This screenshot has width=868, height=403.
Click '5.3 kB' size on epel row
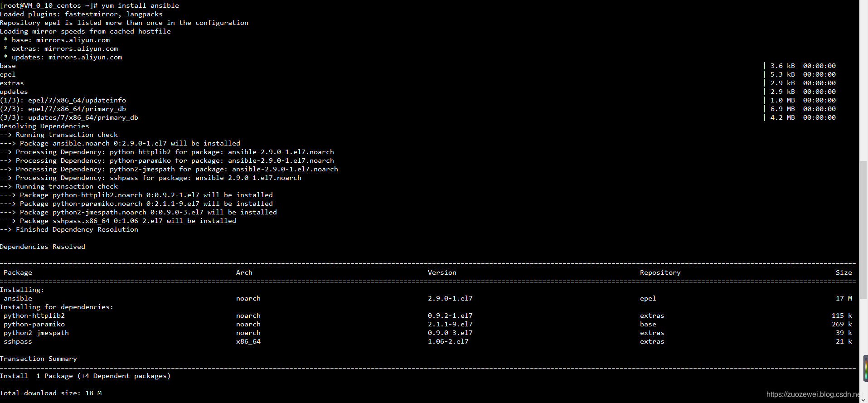[782, 74]
